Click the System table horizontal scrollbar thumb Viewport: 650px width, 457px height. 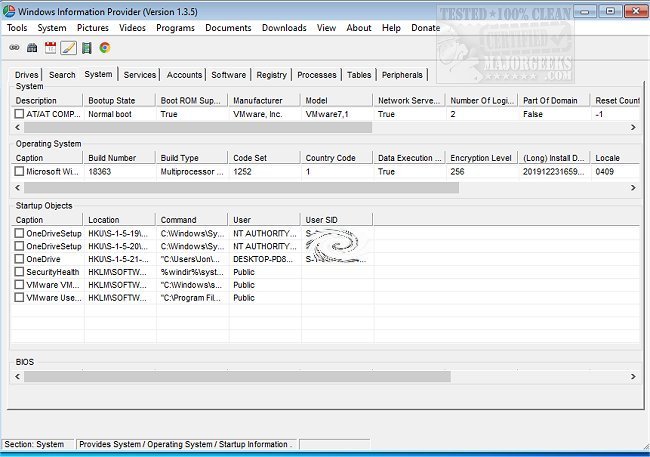click(198, 127)
